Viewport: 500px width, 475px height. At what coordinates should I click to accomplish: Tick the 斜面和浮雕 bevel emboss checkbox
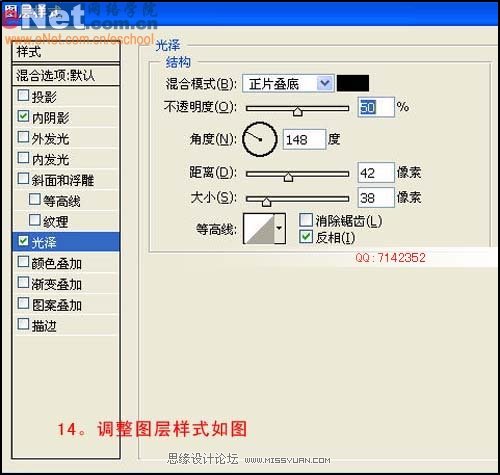click(23, 178)
